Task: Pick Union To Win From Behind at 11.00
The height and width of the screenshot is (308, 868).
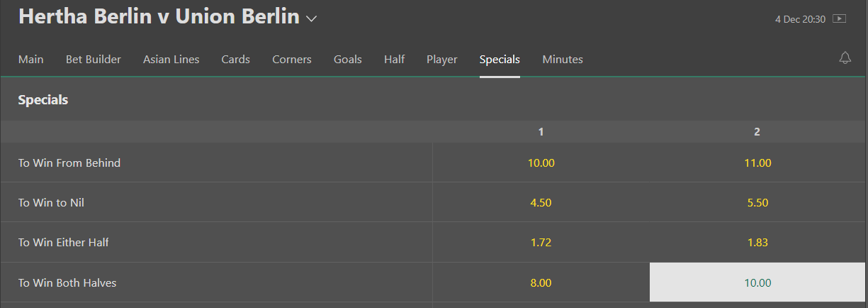Action: (x=757, y=163)
